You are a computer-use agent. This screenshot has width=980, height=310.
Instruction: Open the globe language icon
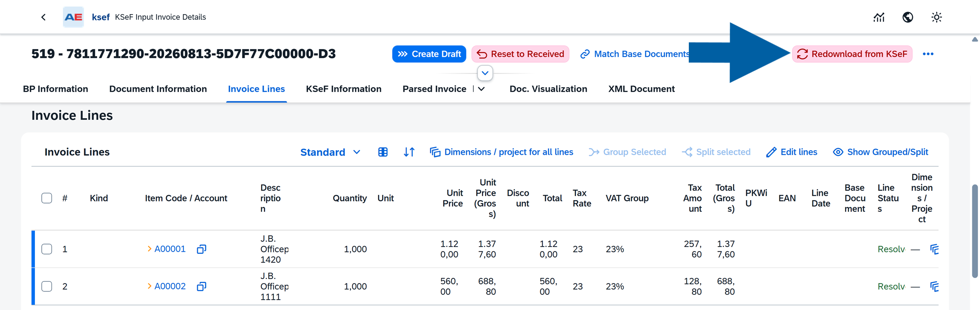pyautogui.click(x=908, y=17)
